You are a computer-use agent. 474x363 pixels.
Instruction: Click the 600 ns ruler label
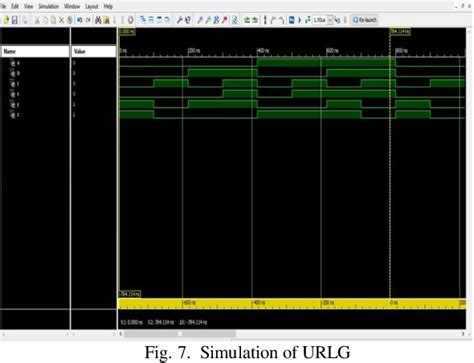(x=332, y=51)
